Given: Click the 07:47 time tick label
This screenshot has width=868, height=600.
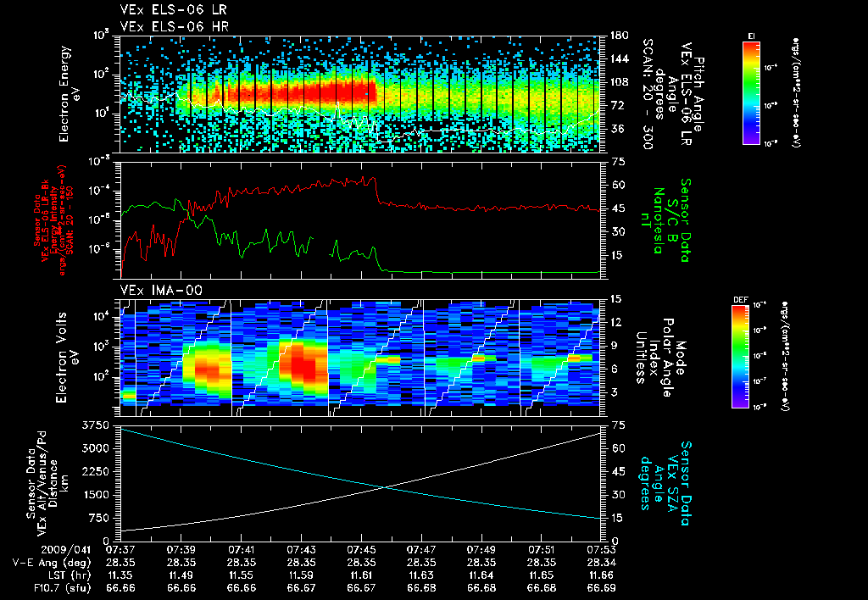Looking at the screenshot, I should pos(421,550).
